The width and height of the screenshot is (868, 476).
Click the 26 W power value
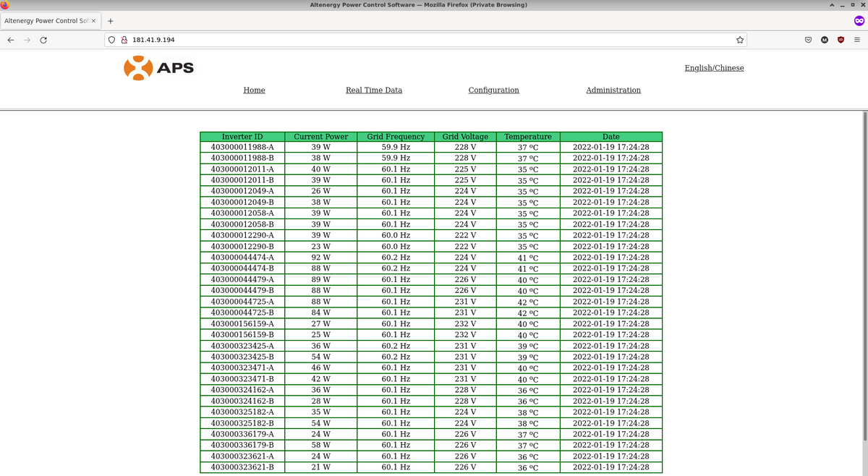click(x=320, y=191)
